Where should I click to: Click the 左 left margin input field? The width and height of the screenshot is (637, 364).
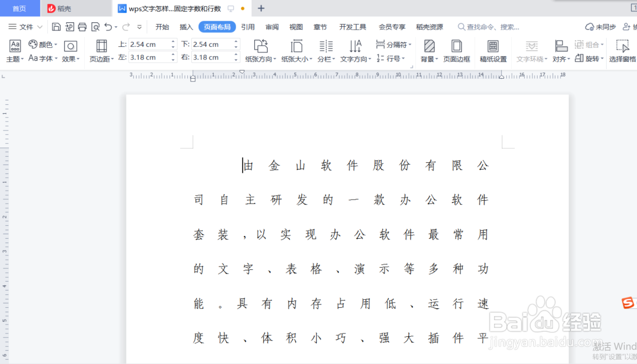[149, 57]
